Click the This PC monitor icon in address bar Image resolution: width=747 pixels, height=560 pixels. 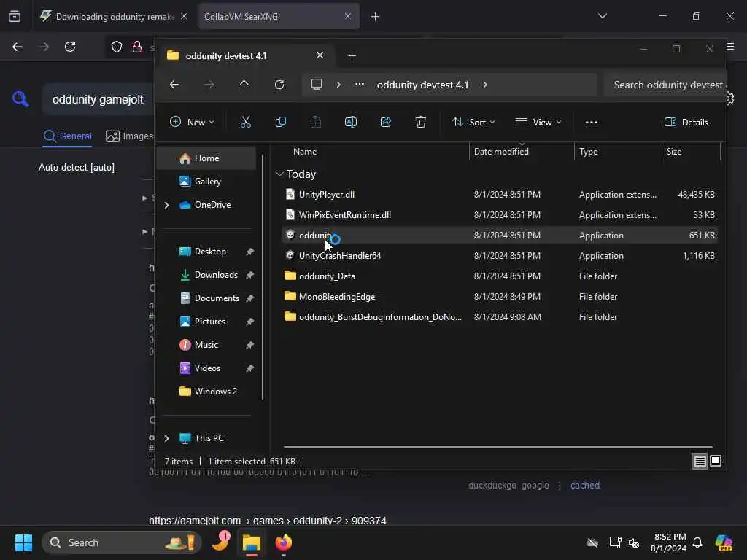click(317, 85)
